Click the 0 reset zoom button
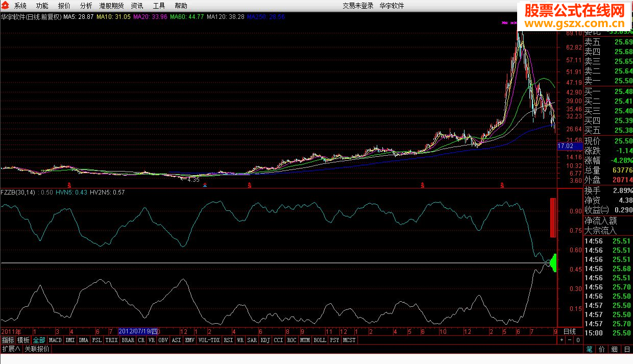This screenshot has height=364, width=633. (x=578, y=340)
